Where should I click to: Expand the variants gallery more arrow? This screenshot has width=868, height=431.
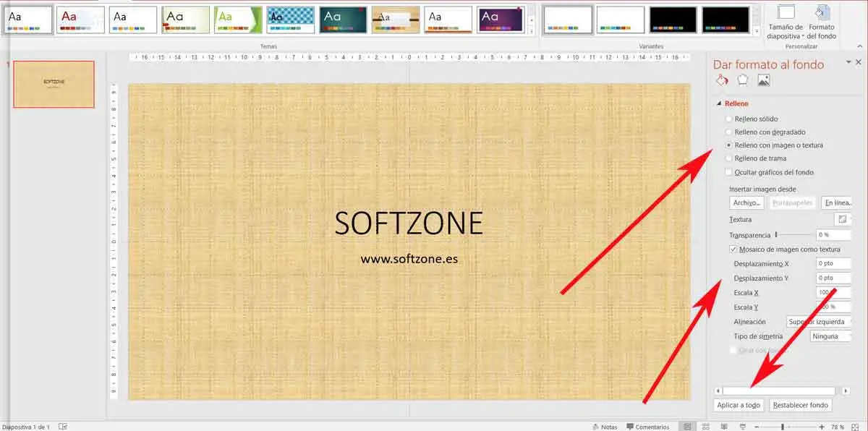[x=757, y=32]
